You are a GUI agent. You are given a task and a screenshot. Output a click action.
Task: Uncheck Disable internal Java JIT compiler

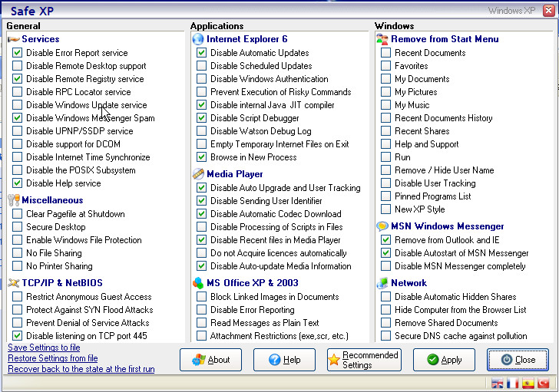(201, 105)
